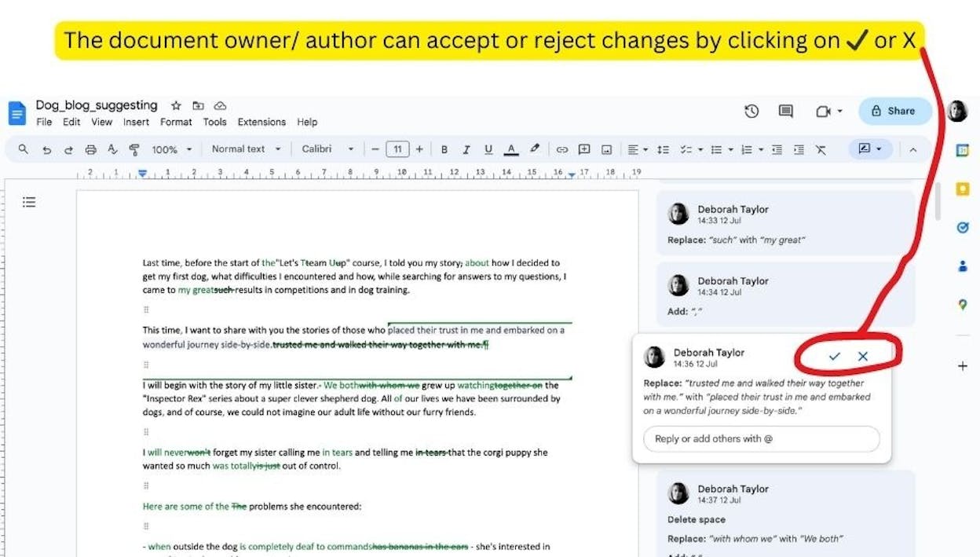Click the numbered list icon

(746, 149)
